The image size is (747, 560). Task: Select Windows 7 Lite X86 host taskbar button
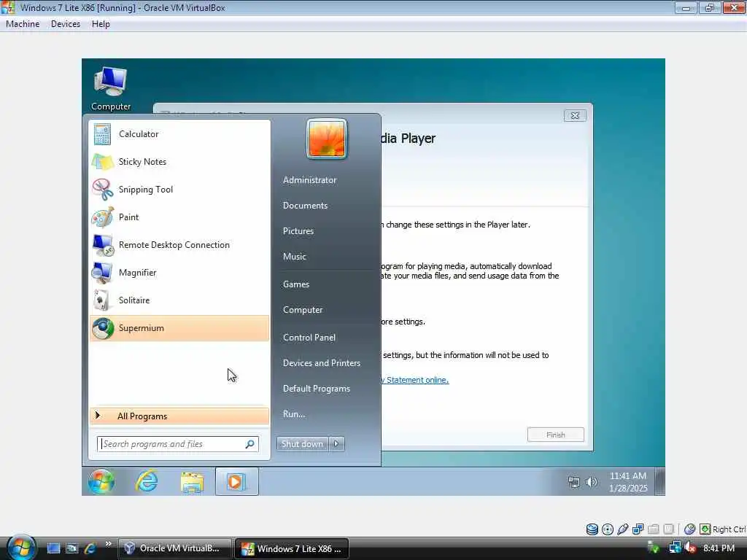292,548
